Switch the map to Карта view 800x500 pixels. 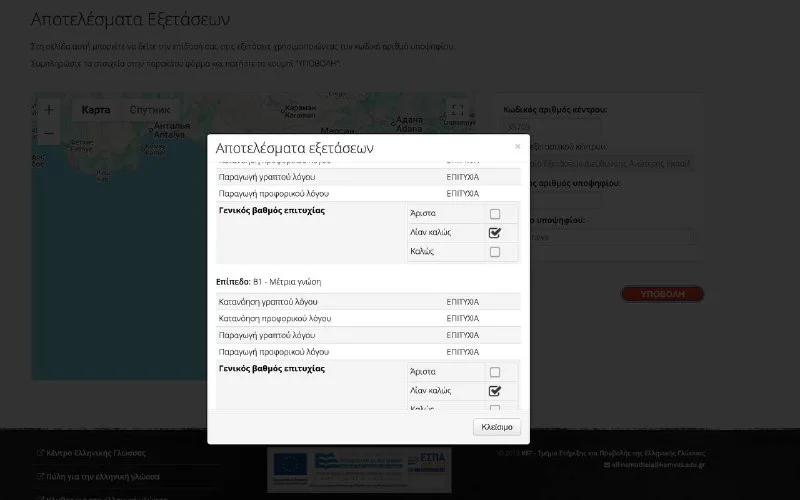coord(96,110)
